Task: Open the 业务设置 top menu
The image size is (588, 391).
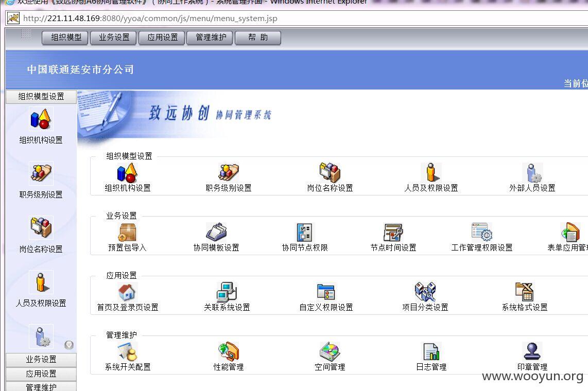Action: coord(113,38)
